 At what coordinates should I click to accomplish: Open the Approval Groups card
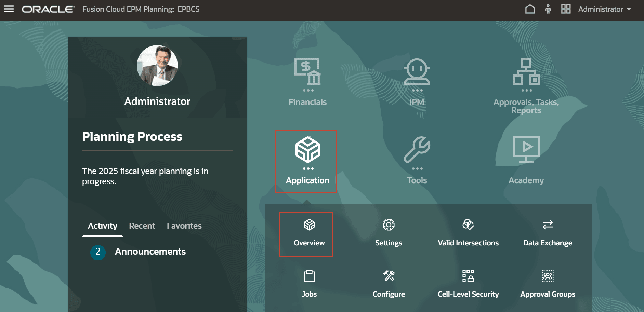(x=548, y=284)
